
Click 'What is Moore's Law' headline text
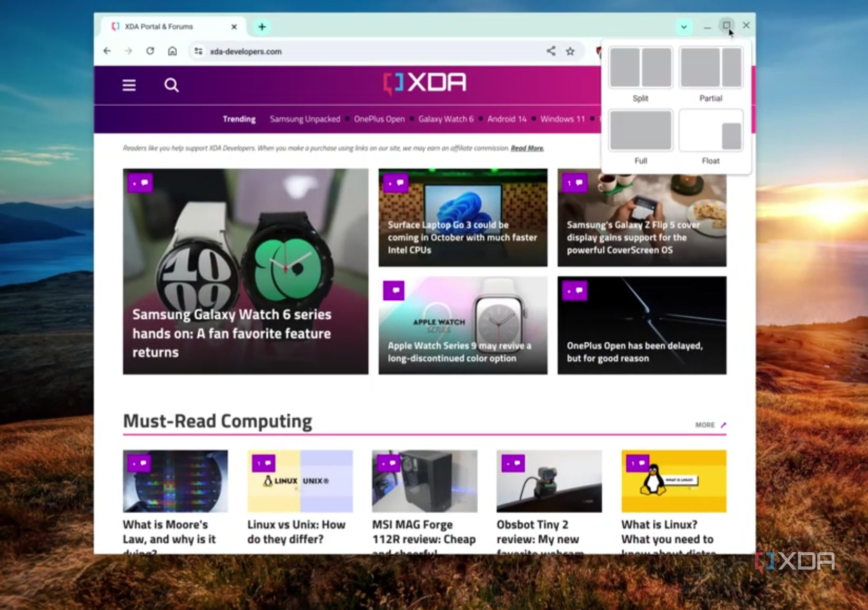169,536
